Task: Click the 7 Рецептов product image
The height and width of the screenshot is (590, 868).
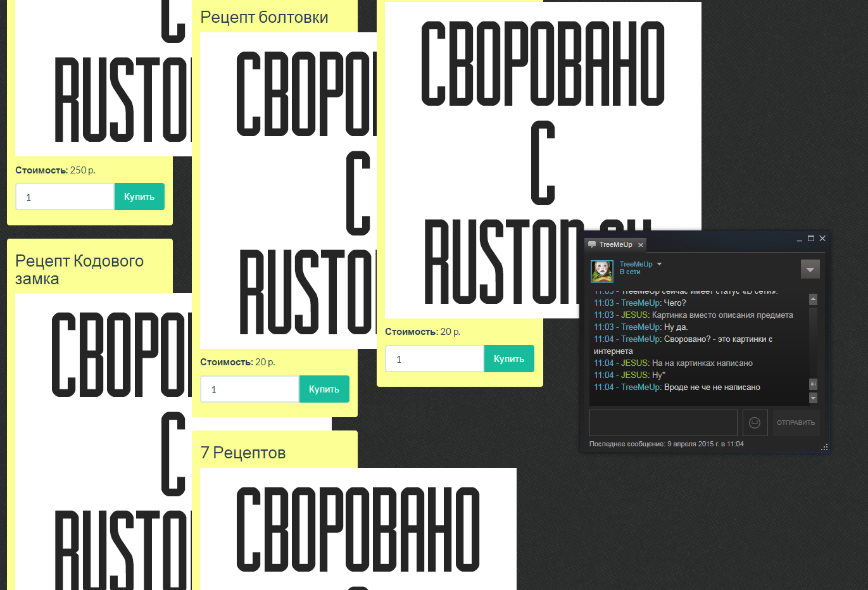Action: pyautogui.click(x=358, y=529)
